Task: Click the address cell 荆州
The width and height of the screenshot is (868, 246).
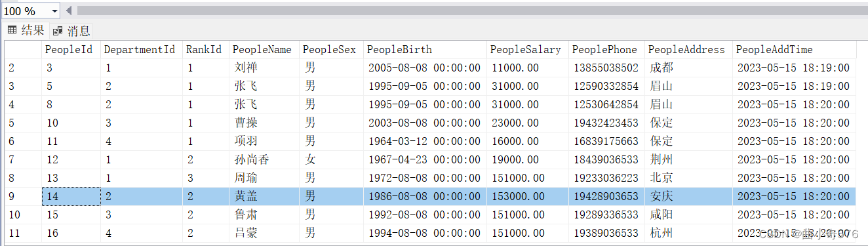Action: click(688, 159)
